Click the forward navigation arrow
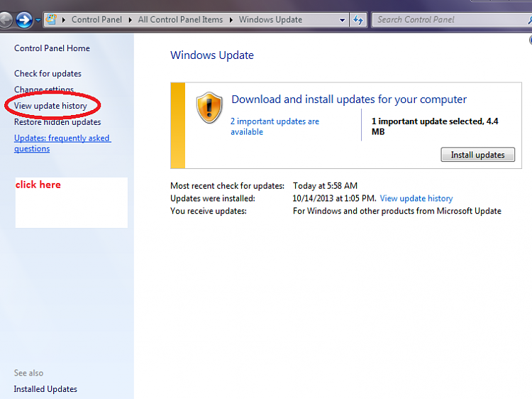 pyautogui.click(x=24, y=20)
